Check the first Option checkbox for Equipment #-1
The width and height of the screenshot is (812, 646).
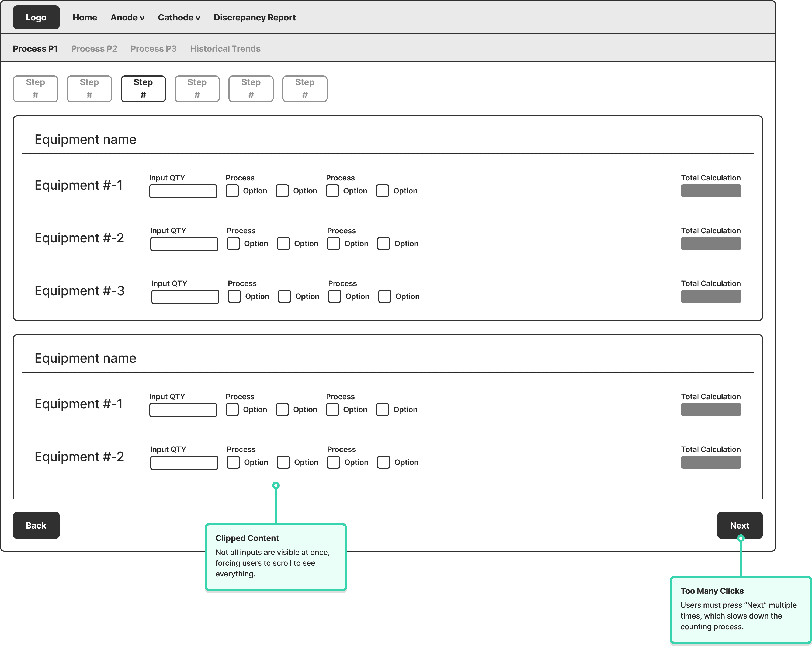(232, 191)
